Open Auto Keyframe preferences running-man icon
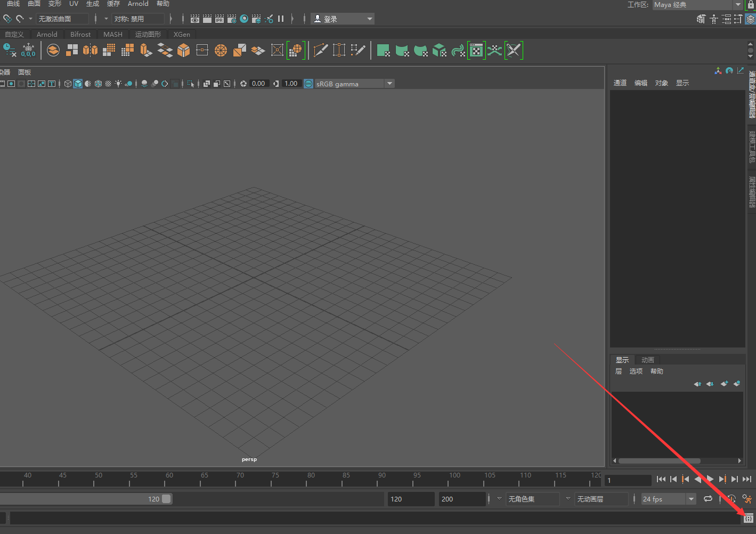This screenshot has height=534, width=756. (747, 499)
